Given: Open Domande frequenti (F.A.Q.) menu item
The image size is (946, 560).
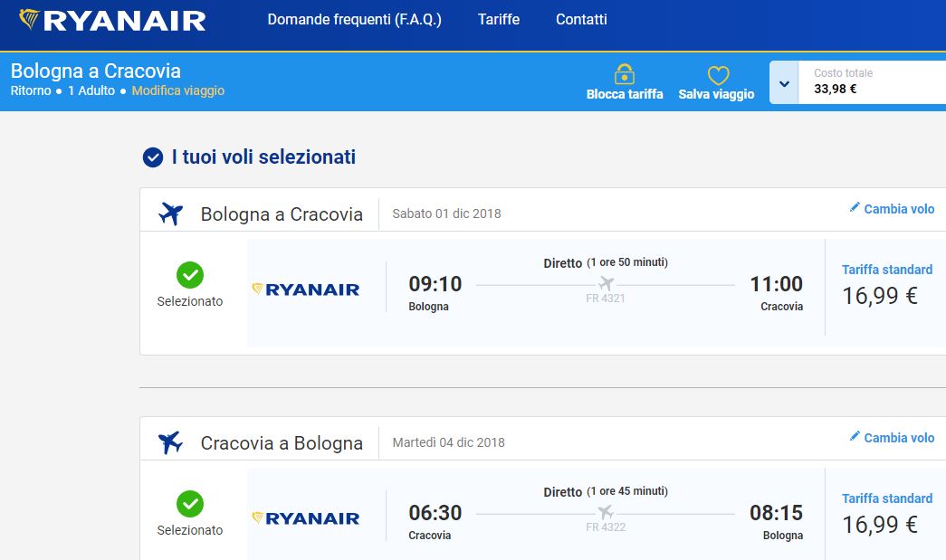Looking at the screenshot, I should (x=355, y=19).
